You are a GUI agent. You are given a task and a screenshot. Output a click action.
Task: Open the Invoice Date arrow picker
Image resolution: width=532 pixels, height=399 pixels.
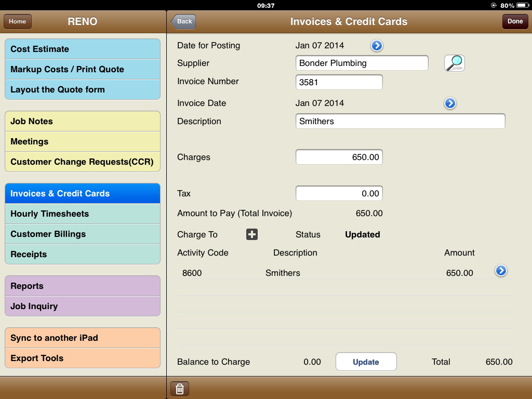[450, 103]
